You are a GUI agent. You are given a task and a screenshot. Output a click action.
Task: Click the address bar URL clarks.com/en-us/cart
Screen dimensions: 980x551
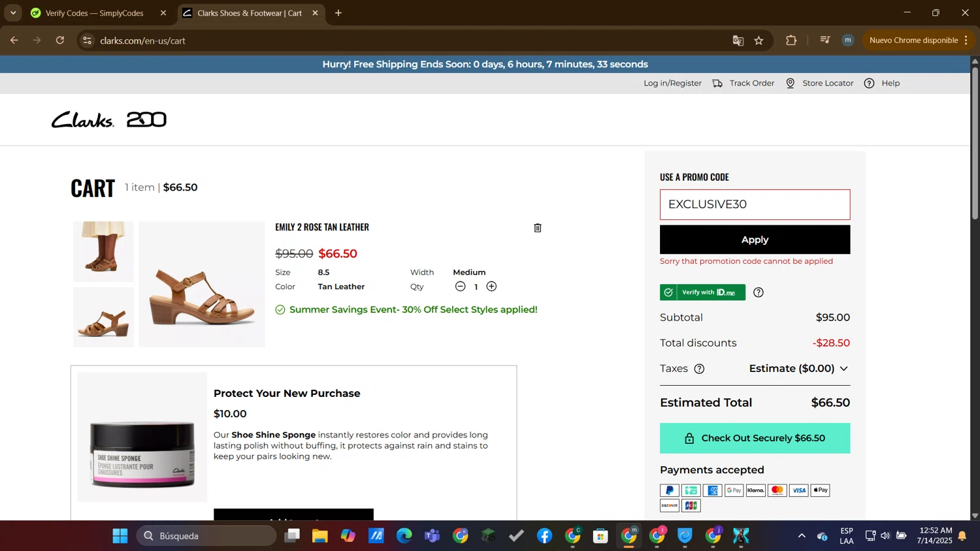point(143,40)
